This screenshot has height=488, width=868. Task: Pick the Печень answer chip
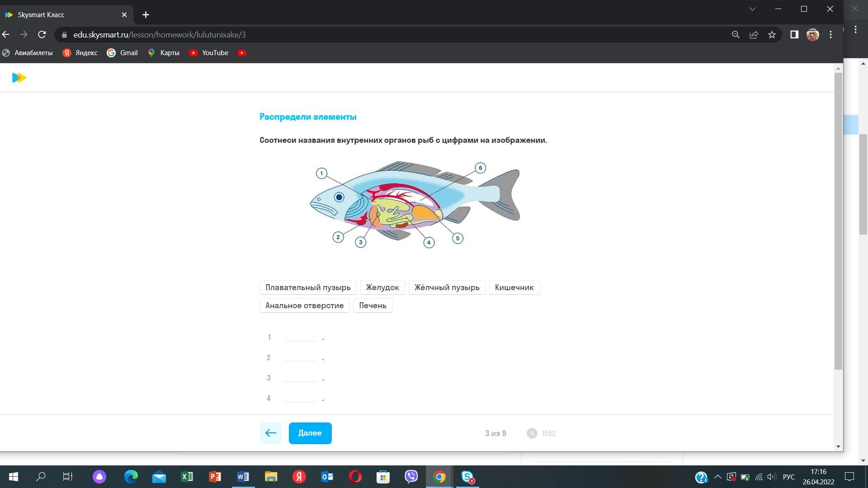coord(373,305)
